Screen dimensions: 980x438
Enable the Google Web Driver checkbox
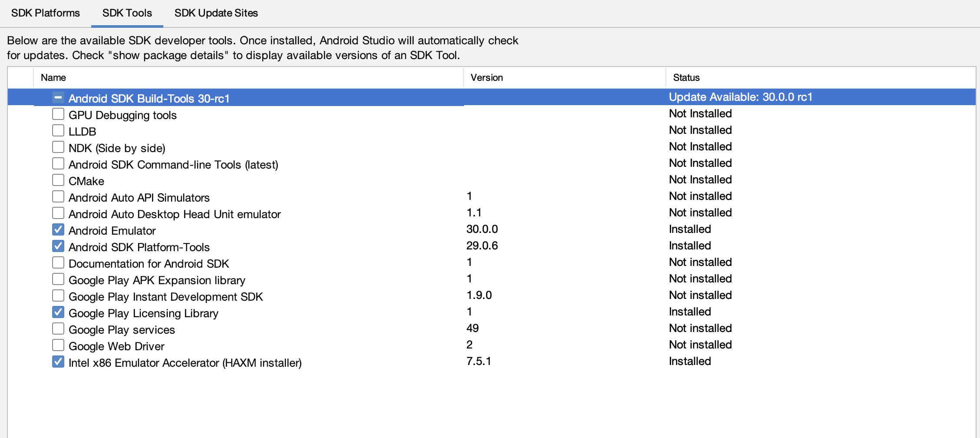tap(58, 345)
